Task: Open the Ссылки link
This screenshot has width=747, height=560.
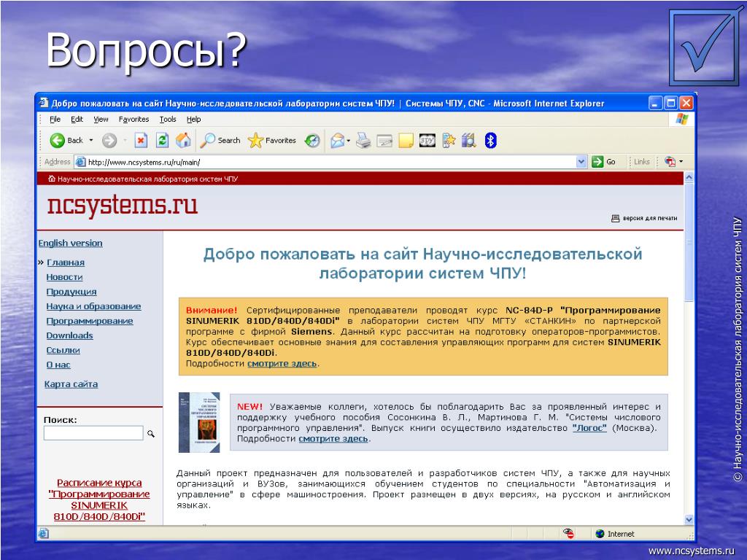Action: pos(63,350)
